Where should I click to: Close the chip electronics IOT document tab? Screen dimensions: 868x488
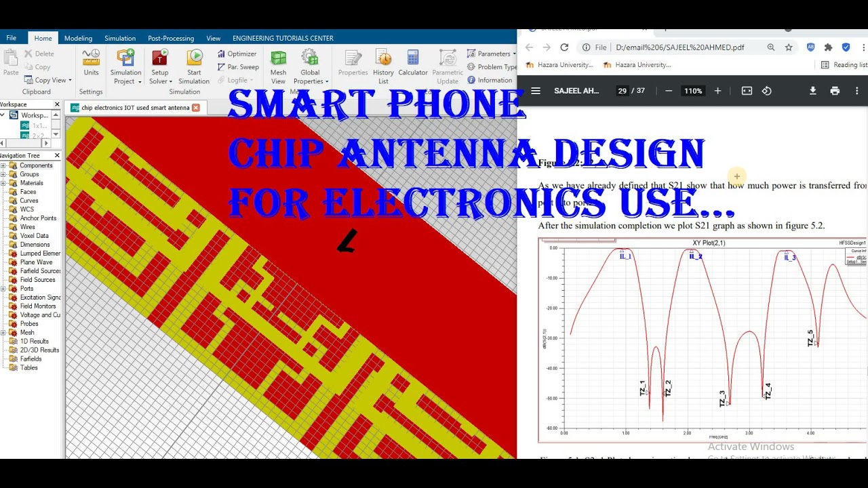(196, 108)
